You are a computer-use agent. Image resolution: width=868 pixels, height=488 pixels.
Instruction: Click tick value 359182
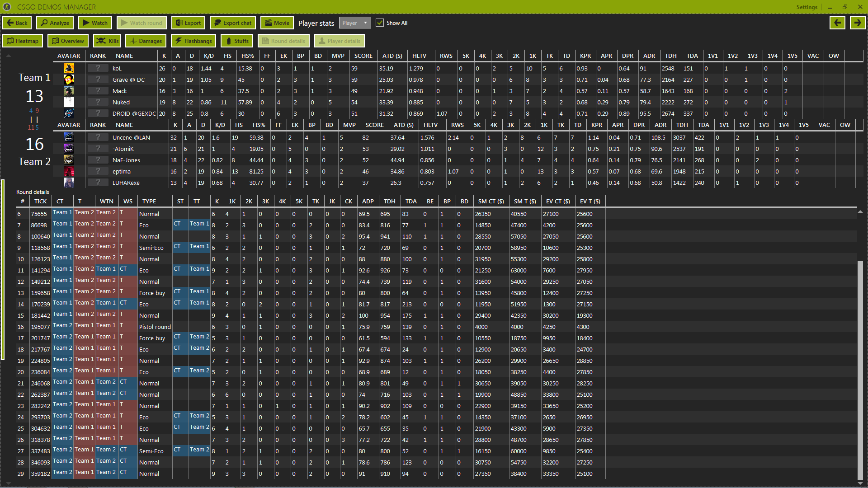coord(40,474)
